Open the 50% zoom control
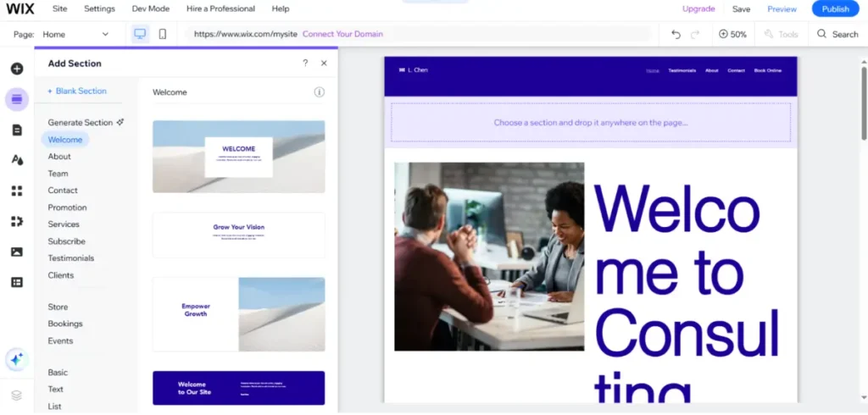 point(732,35)
